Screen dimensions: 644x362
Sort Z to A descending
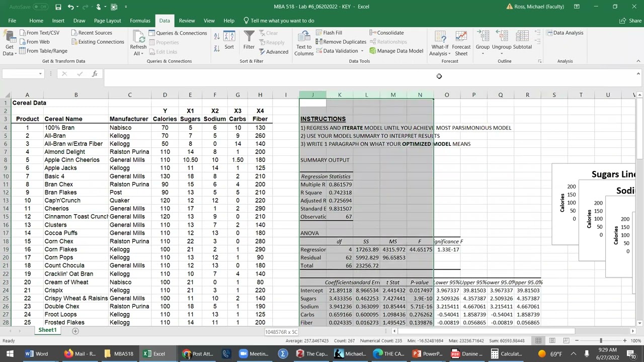[x=216, y=48]
